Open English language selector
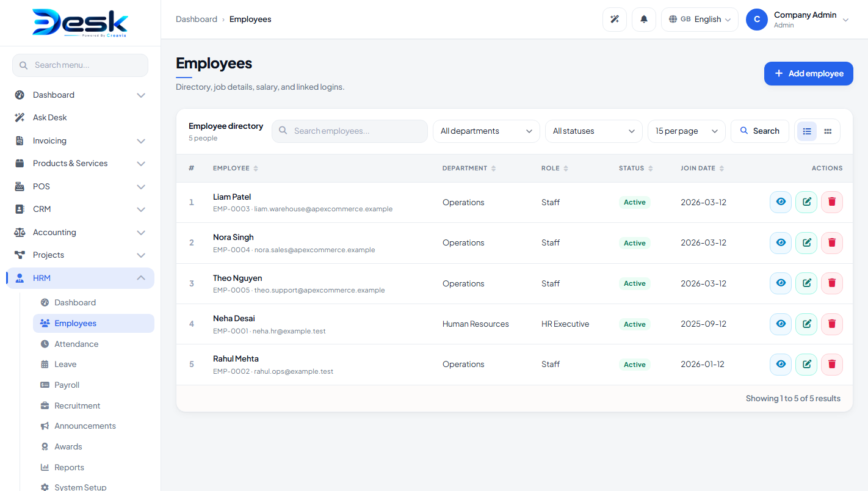 700,20
